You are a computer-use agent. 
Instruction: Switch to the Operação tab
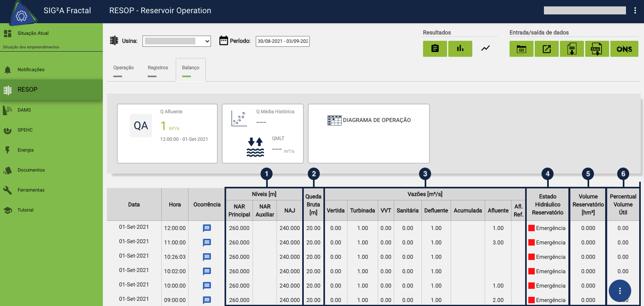(x=123, y=68)
